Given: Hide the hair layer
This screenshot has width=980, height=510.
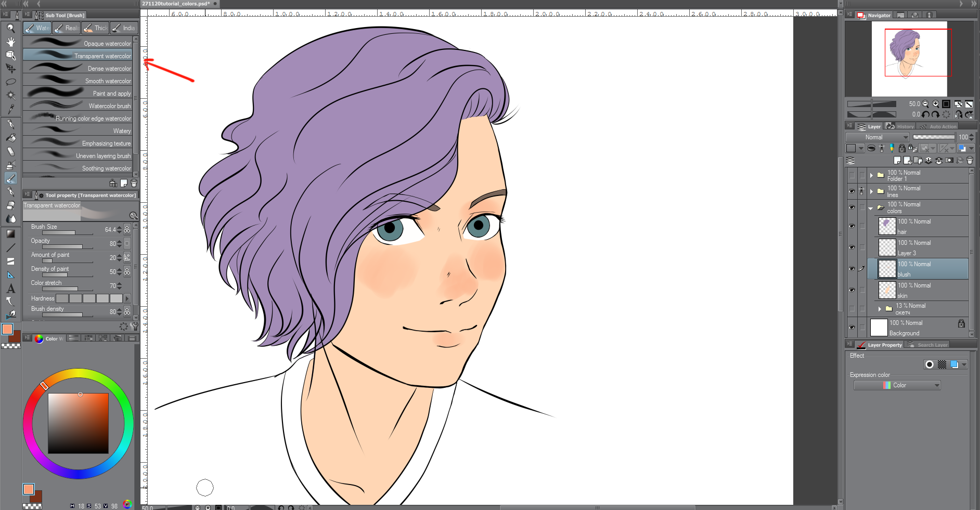Looking at the screenshot, I should tap(852, 226).
